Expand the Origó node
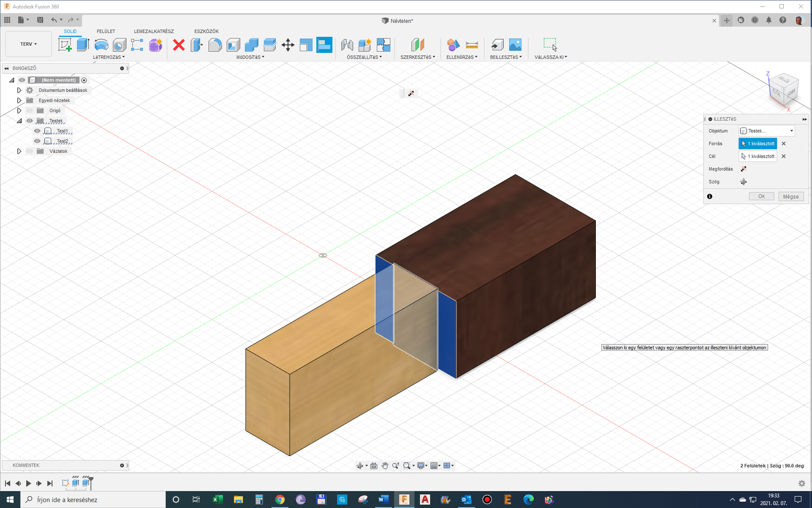Screen dimensions: 812x508 pos(19,111)
